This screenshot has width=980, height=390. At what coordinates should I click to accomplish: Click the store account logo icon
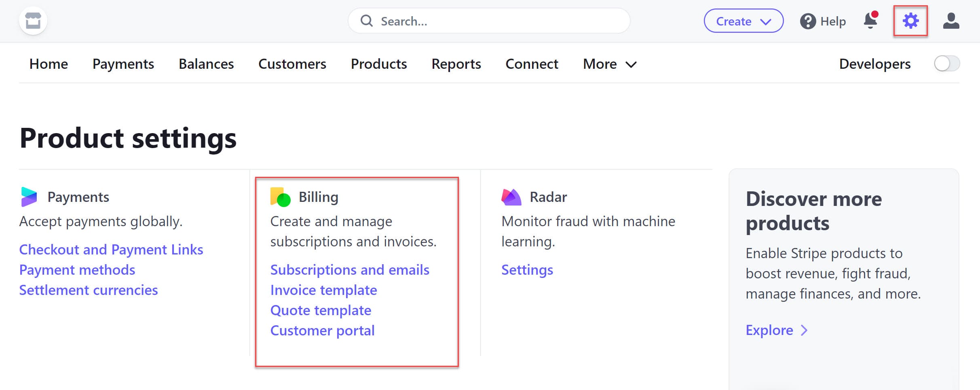[x=33, y=21]
